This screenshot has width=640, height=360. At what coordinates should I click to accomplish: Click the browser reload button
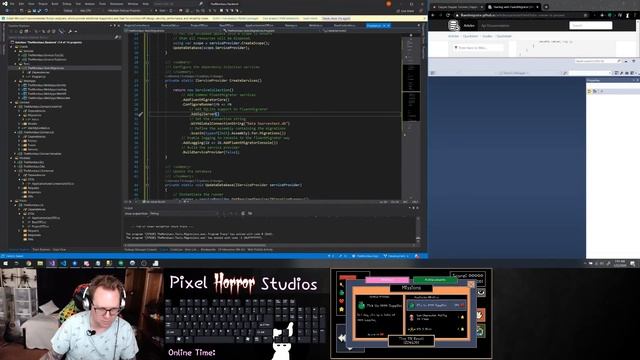[x=448, y=15]
